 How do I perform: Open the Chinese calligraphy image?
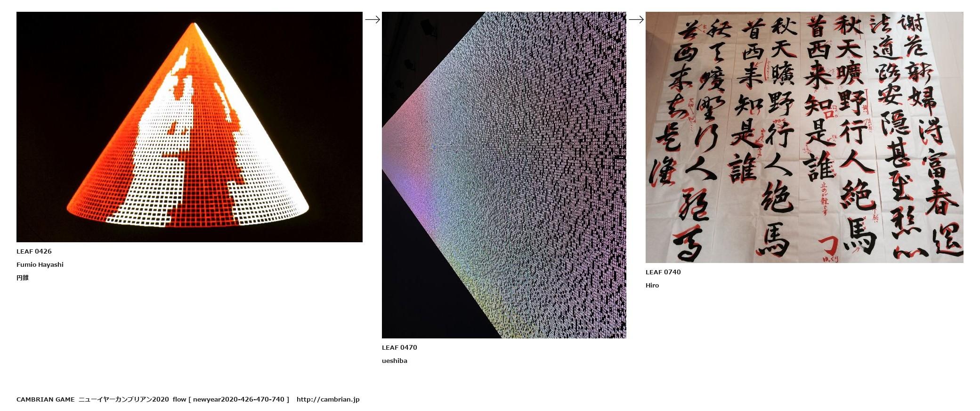click(804, 137)
